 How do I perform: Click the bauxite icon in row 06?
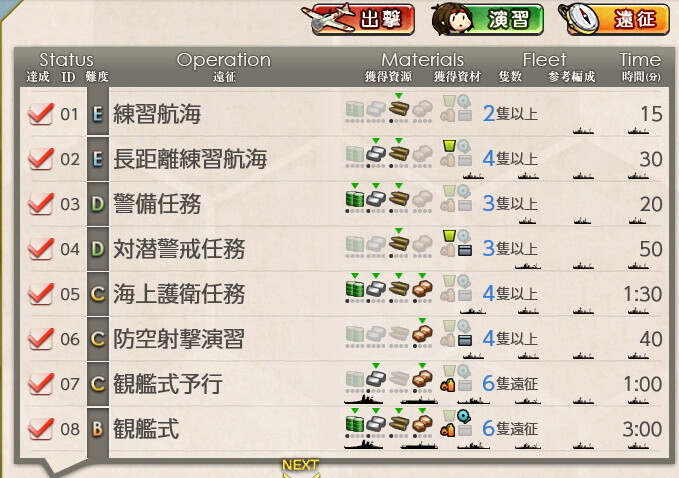(x=422, y=334)
